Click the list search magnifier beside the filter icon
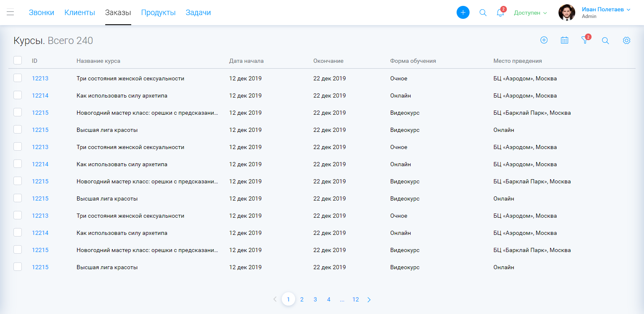 (x=605, y=41)
